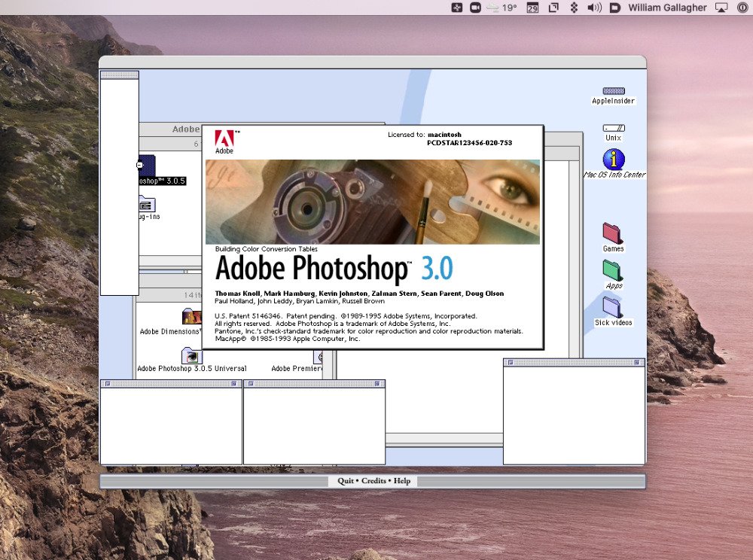
Task: Collapse the empty palette below Adobe Dimensions
Action: [234, 383]
